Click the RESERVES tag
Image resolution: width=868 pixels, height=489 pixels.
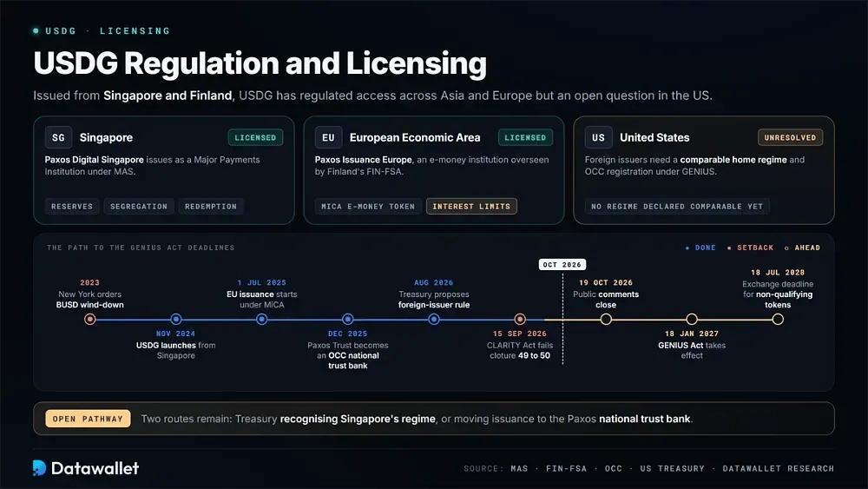tap(72, 206)
